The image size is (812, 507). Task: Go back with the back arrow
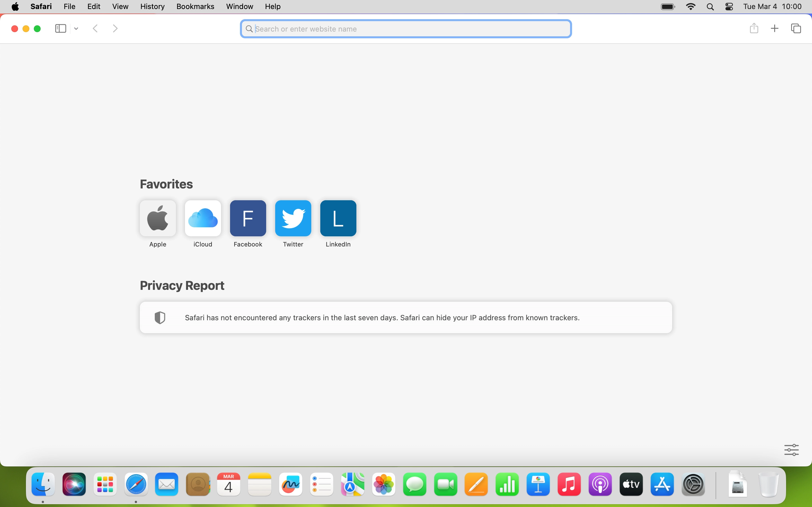(95, 28)
